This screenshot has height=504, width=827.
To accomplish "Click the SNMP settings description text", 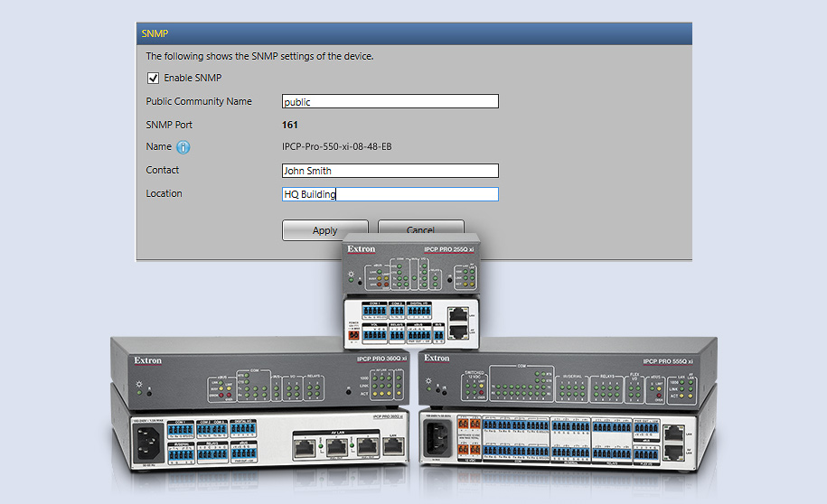I will [259, 56].
